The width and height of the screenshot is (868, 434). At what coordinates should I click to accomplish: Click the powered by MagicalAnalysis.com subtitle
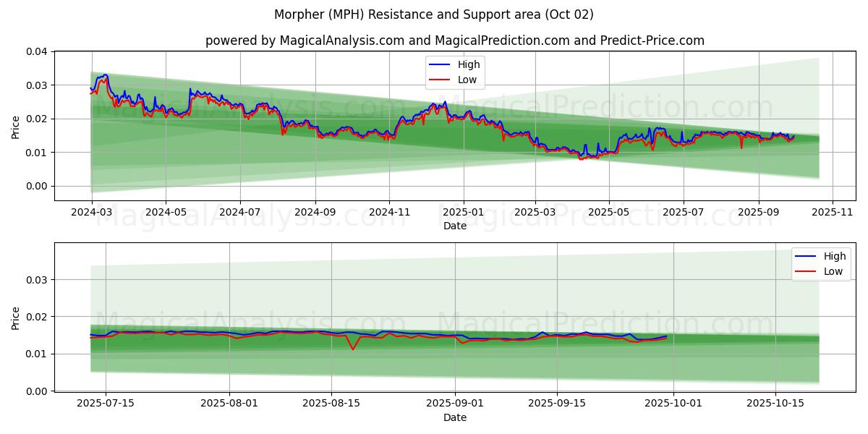[454, 41]
